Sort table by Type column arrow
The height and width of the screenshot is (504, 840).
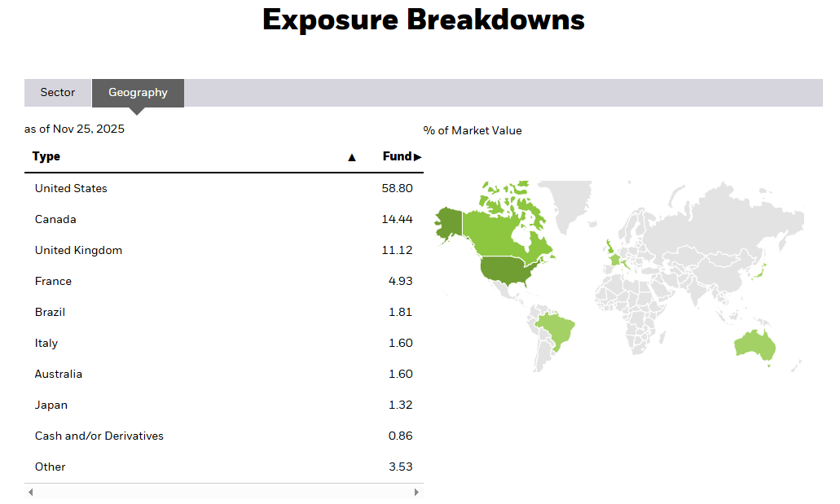tap(352, 157)
